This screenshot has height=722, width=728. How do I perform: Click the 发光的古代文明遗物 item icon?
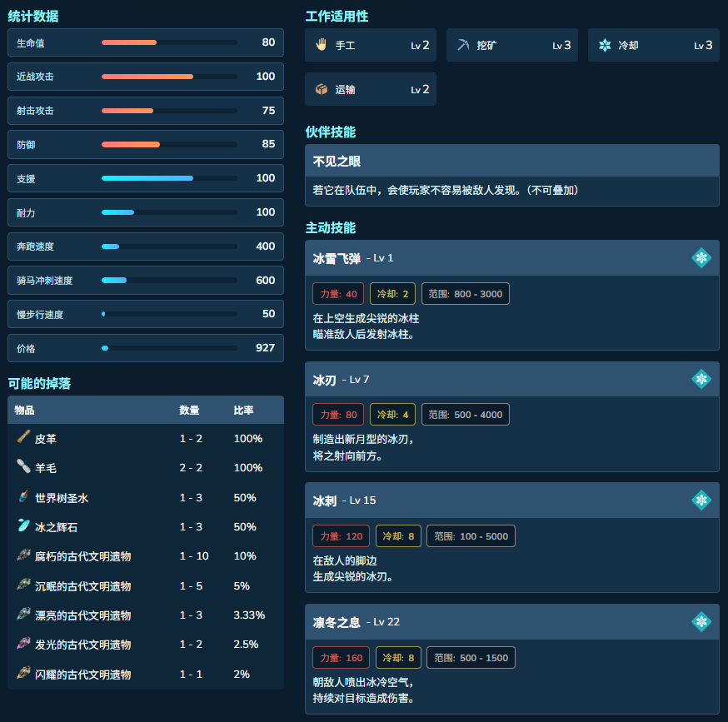(x=23, y=643)
